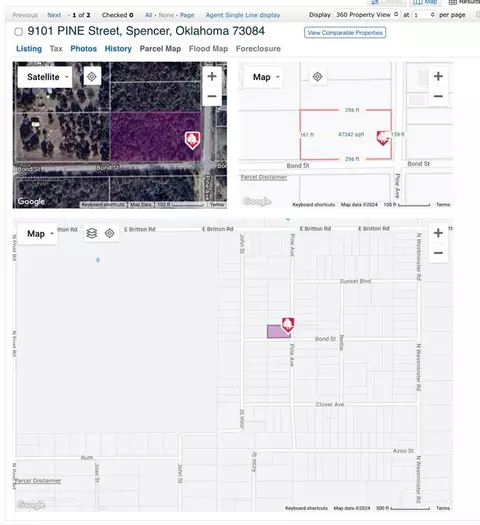Click the Page selection link
This screenshot has height=525, width=480.
click(x=187, y=15)
